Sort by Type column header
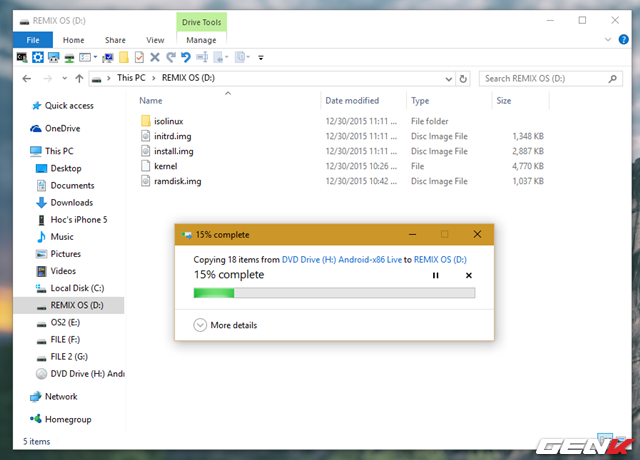The width and height of the screenshot is (640, 460). pyautogui.click(x=420, y=100)
